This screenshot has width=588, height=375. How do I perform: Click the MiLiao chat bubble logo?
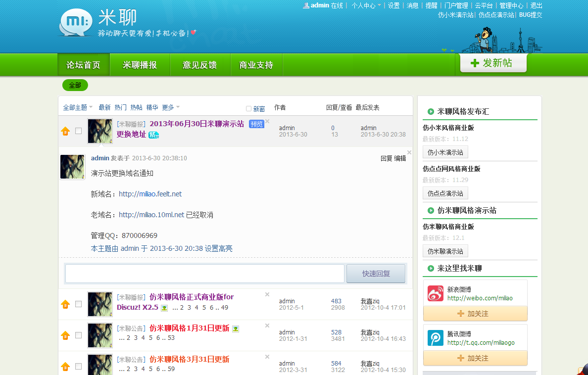click(x=76, y=22)
